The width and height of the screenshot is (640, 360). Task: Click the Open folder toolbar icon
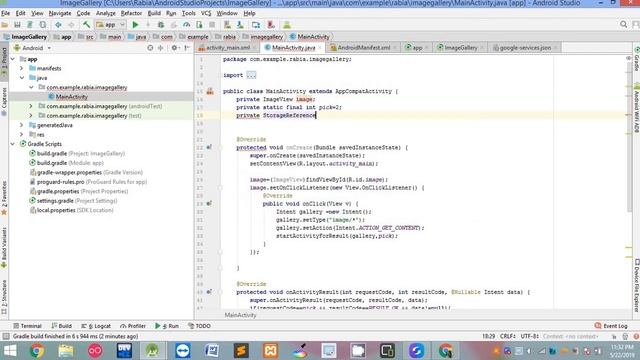tap(5, 25)
